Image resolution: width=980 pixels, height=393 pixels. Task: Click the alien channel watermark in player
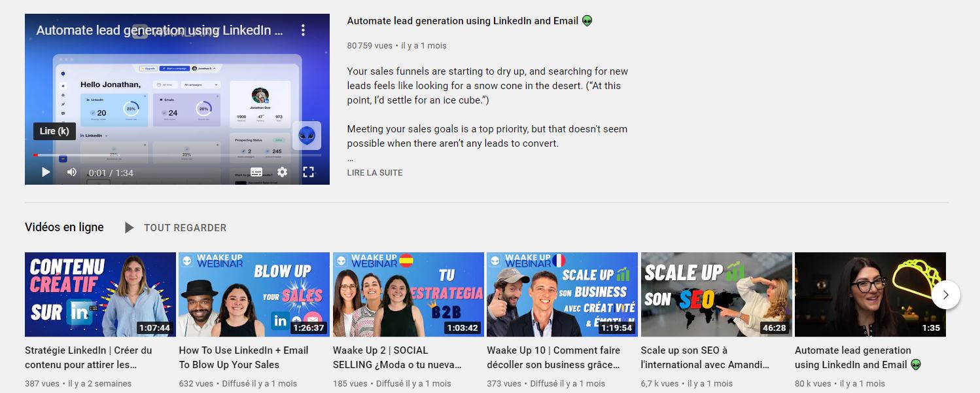[x=306, y=136]
